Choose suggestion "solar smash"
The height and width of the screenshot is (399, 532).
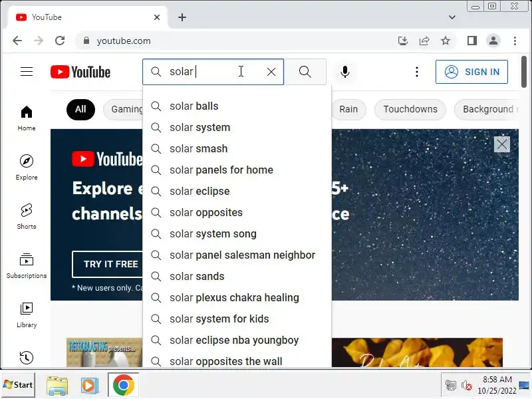(x=237, y=149)
